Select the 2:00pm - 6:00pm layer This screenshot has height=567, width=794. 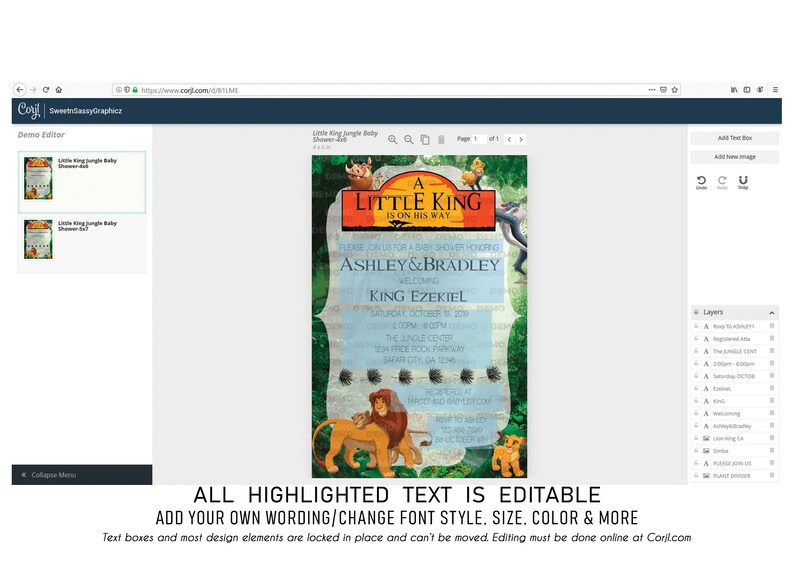tap(735, 363)
